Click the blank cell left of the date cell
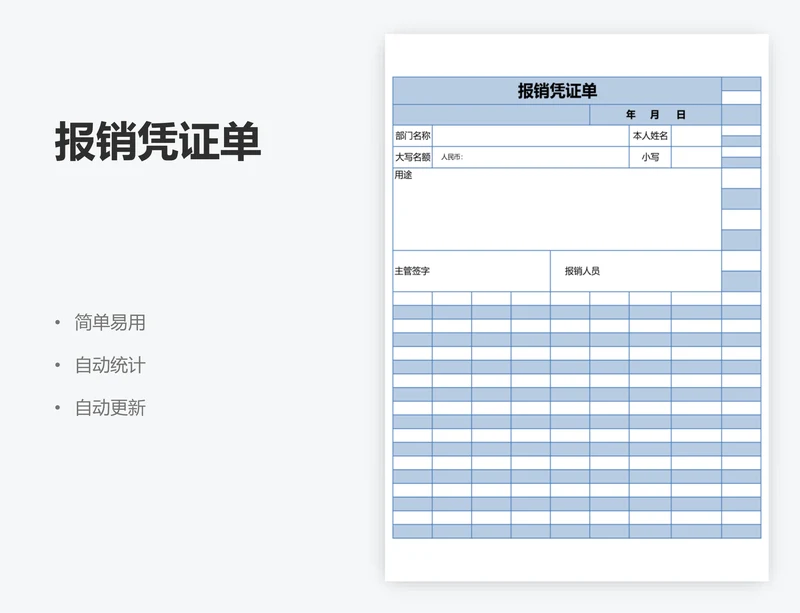This screenshot has width=800, height=613. [x=491, y=115]
